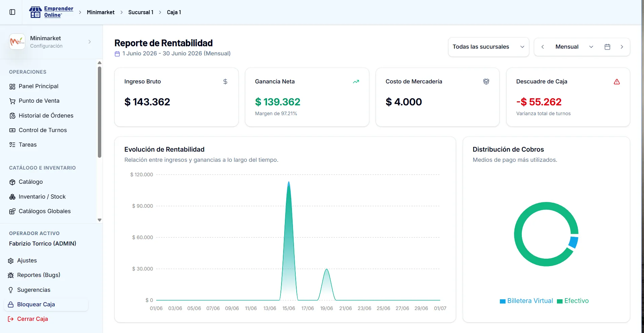Click the Cerrar Caja button

32,319
